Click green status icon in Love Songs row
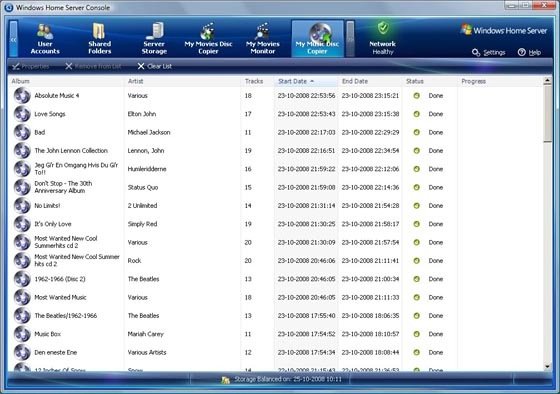The width and height of the screenshot is (560, 394). [416, 114]
